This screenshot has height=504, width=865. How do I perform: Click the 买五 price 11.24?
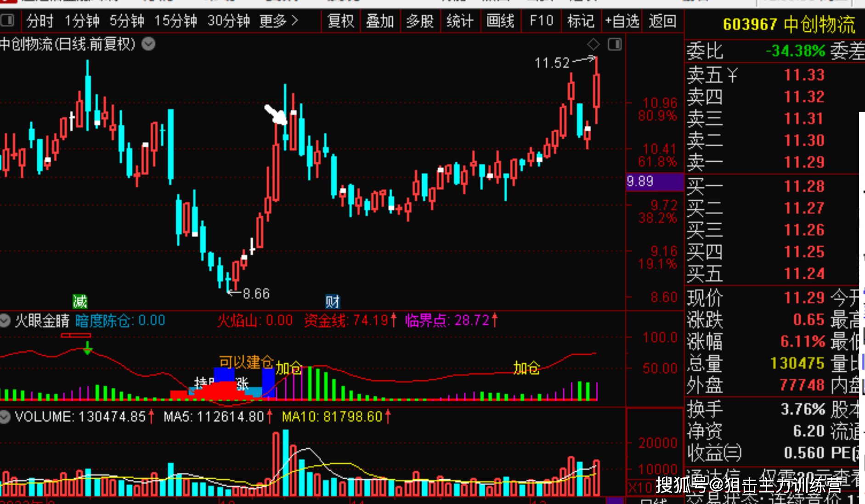click(x=804, y=274)
